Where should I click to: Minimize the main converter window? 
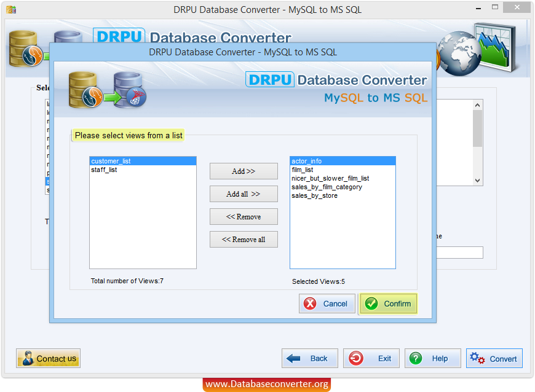tap(478, 8)
